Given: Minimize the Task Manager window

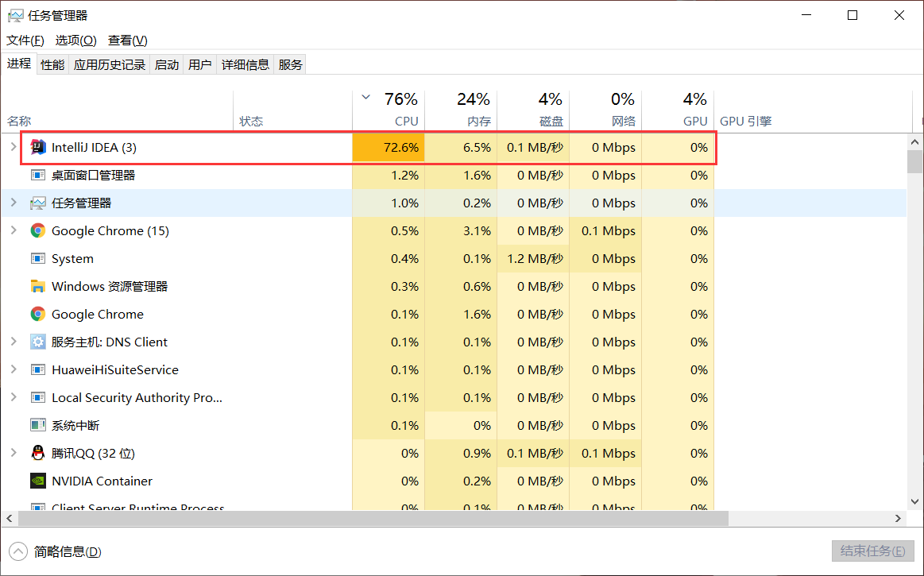Looking at the screenshot, I should click(806, 15).
